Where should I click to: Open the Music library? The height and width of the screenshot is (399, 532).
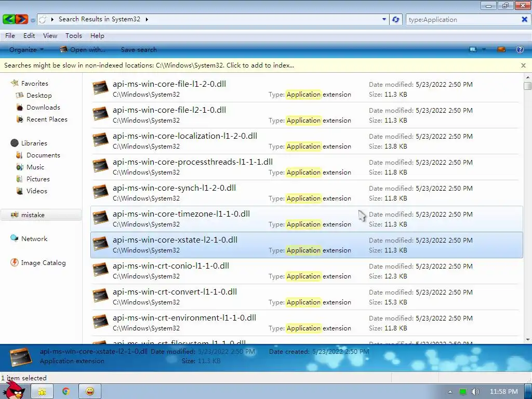pyautogui.click(x=35, y=167)
